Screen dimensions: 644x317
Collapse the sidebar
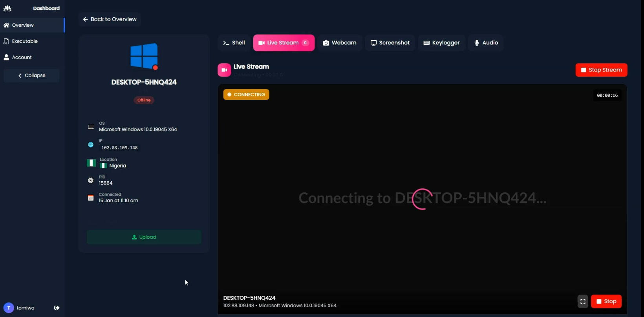click(x=31, y=76)
